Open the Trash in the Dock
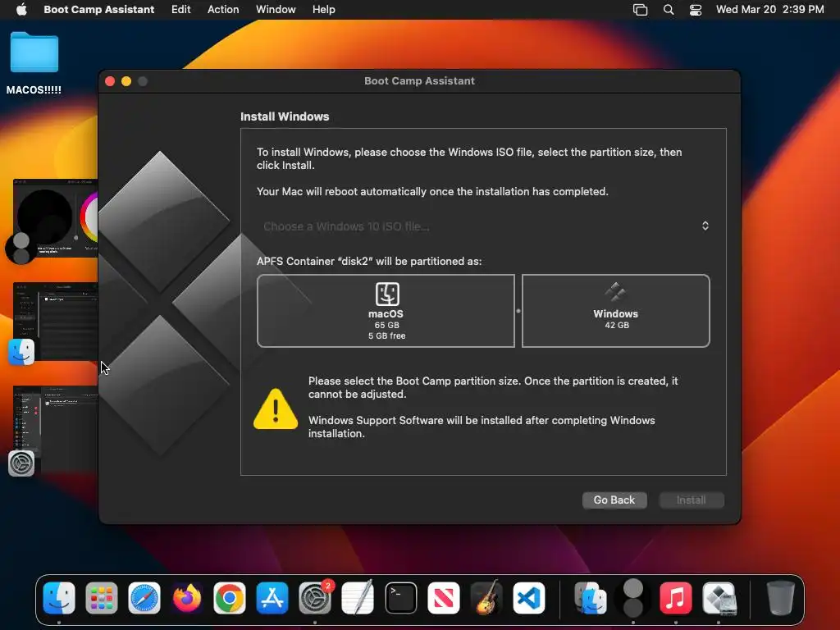This screenshot has height=630, width=840. click(781, 597)
